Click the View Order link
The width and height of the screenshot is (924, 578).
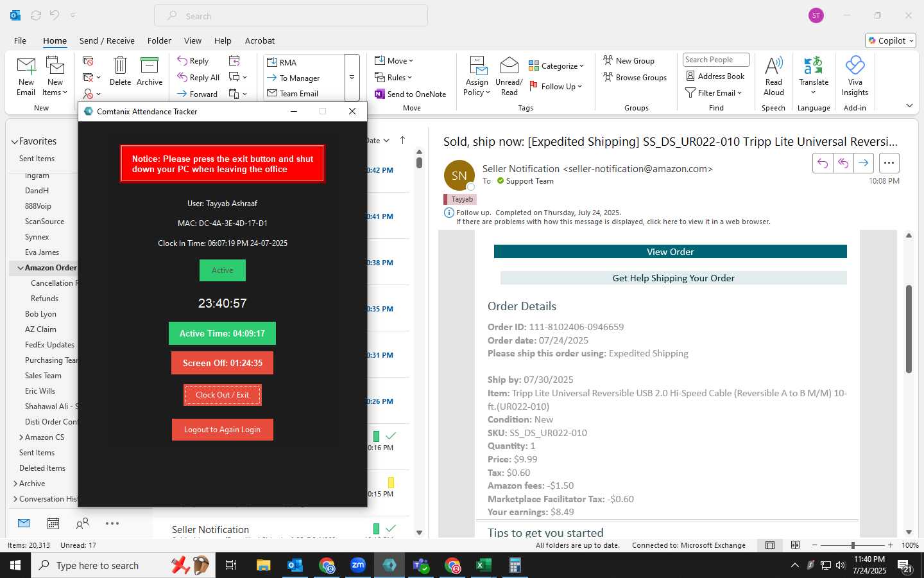point(670,252)
